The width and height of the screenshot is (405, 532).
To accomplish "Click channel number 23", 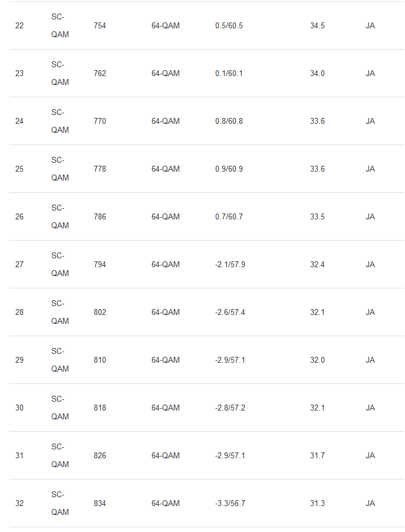I will click(x=19, y=74).
